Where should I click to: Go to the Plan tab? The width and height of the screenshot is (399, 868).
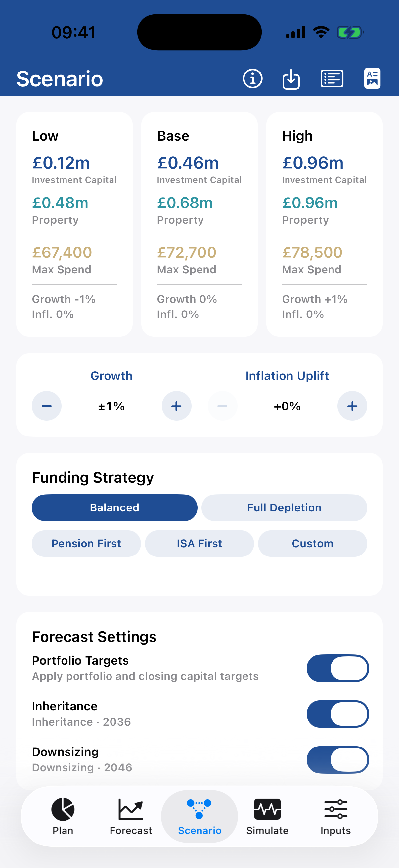(x=63, y=816)
